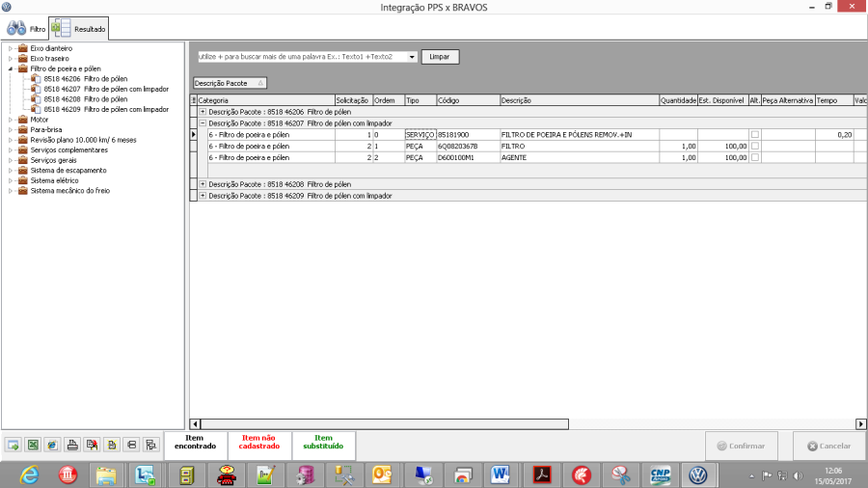Click the SERVIÇO type cell
This screenshot has width=868, height=488.
420,134
